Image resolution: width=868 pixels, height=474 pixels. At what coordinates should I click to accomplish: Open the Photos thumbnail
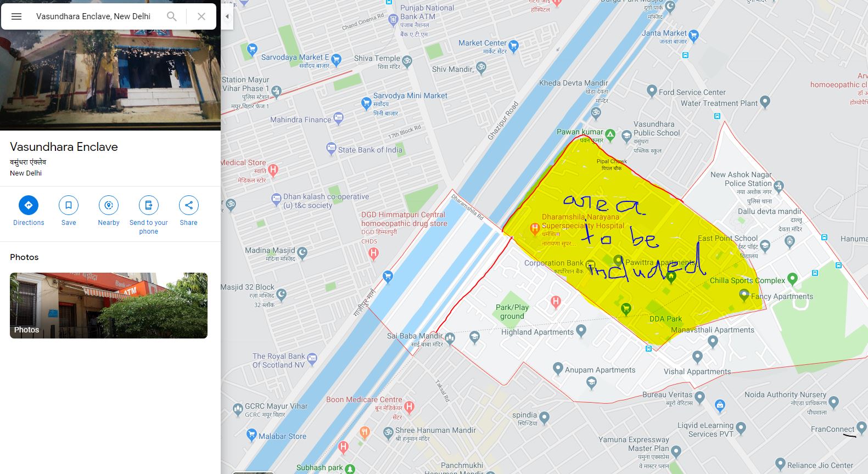109,306
